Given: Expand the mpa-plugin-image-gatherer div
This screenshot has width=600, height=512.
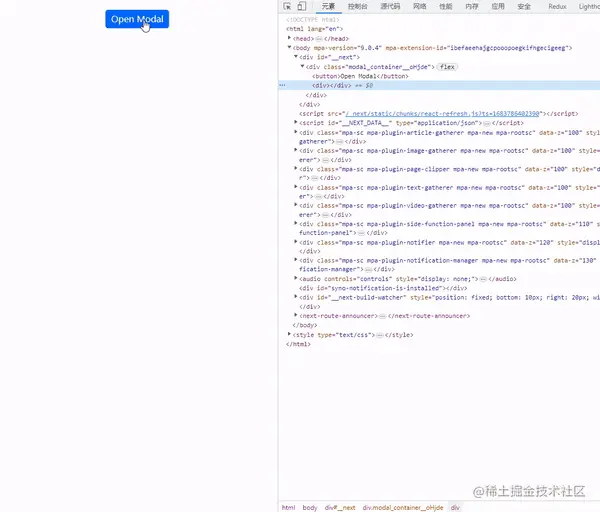Looking at the screenshot, I should [x=296, y=150].
